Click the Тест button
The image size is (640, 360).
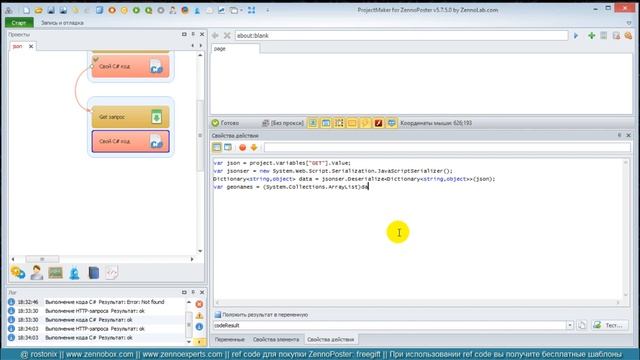610,325
